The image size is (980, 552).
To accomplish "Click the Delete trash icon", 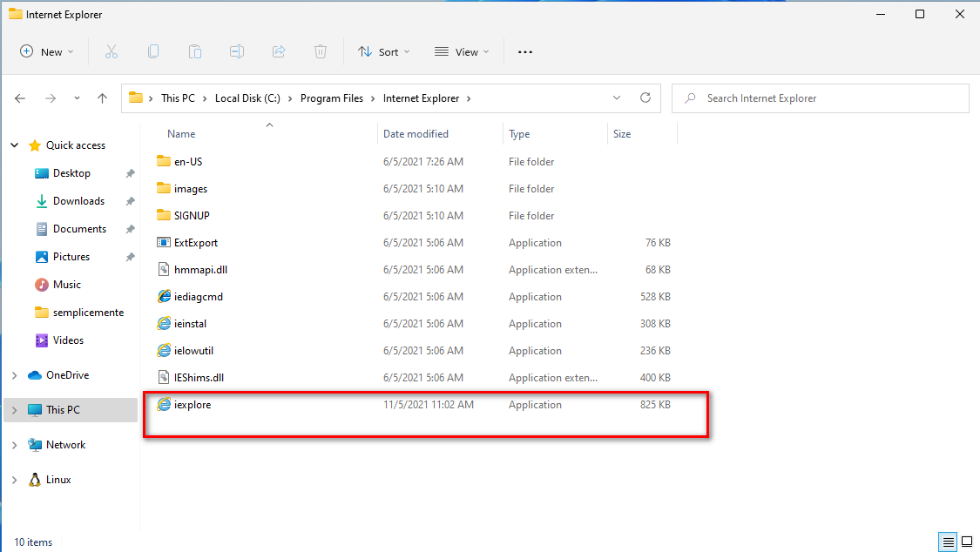I will (x=321, y=52).
